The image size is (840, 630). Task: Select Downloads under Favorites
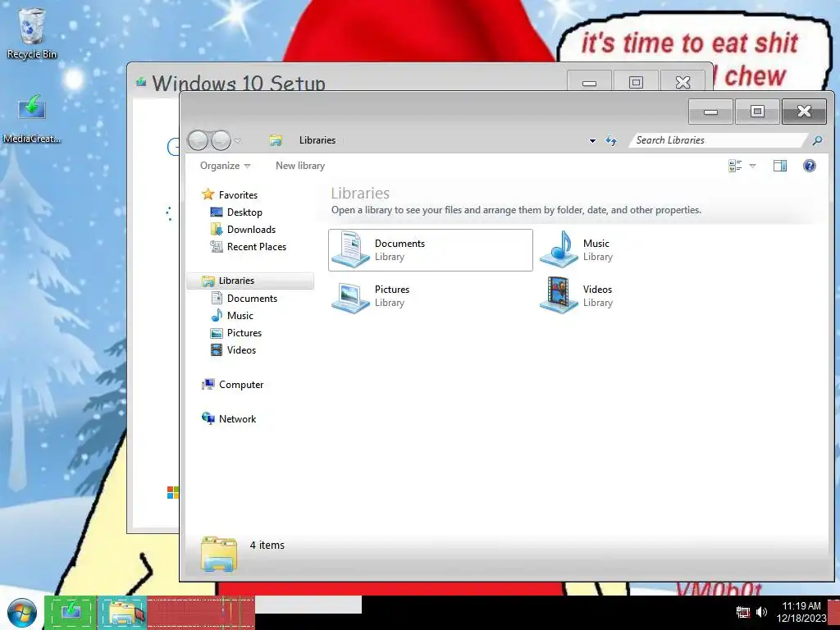click(251, 230)
